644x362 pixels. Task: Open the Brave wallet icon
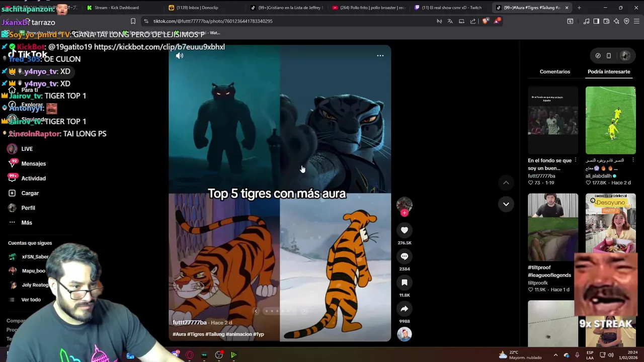pyautogui.click(x=606, y=21)
